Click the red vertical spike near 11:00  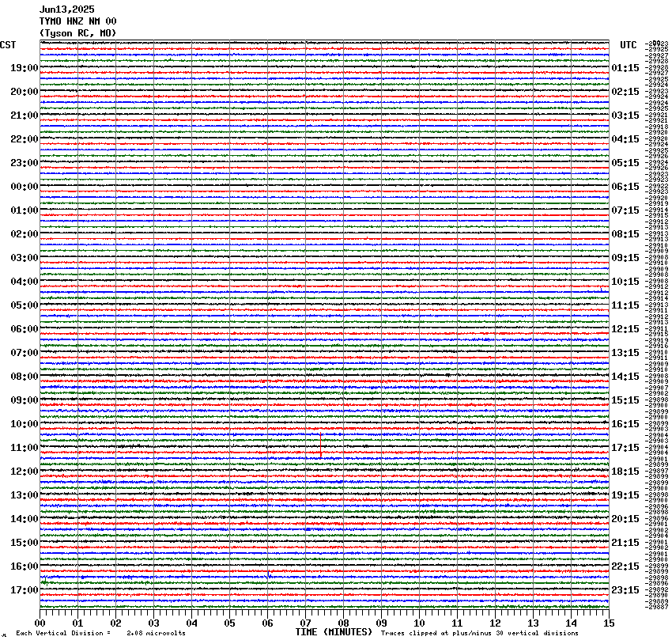(x=320, y=445)
